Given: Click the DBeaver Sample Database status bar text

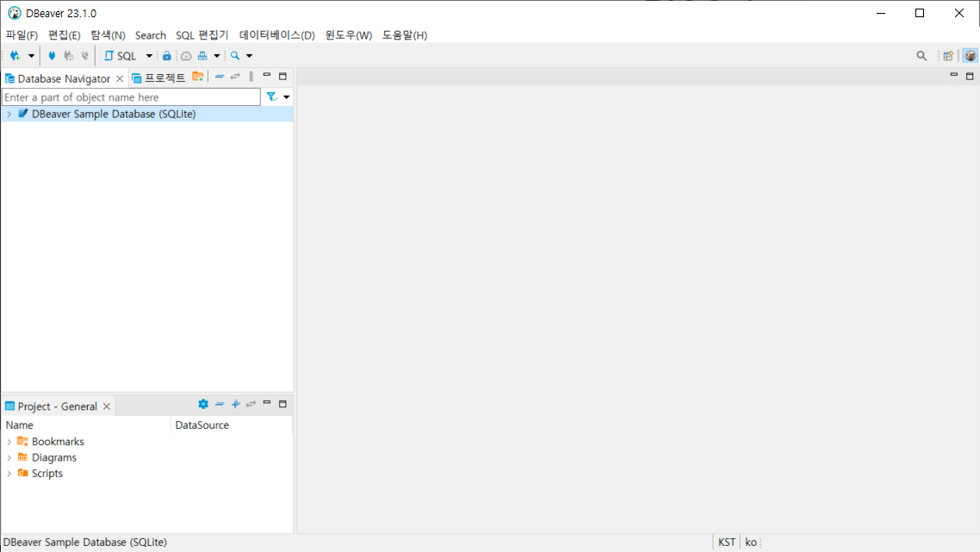Looking at the screenshot, I should point(85,542).
